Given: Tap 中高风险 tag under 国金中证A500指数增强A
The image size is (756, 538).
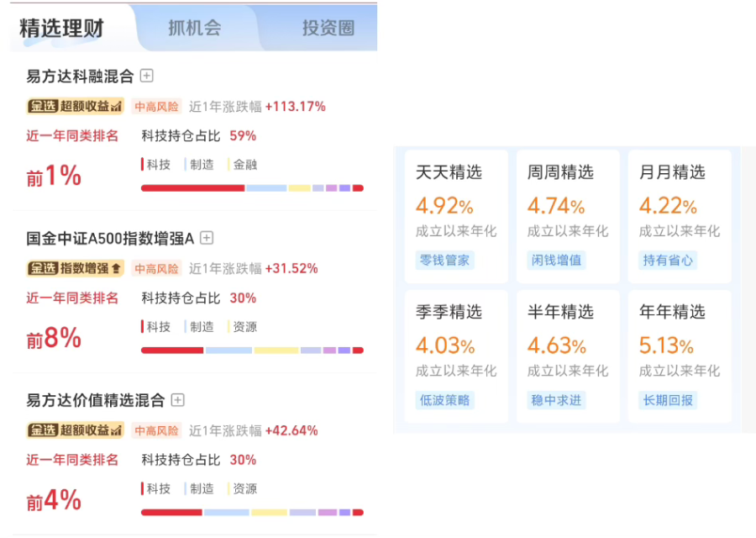Looking at the screenshot, I should 156,269.
